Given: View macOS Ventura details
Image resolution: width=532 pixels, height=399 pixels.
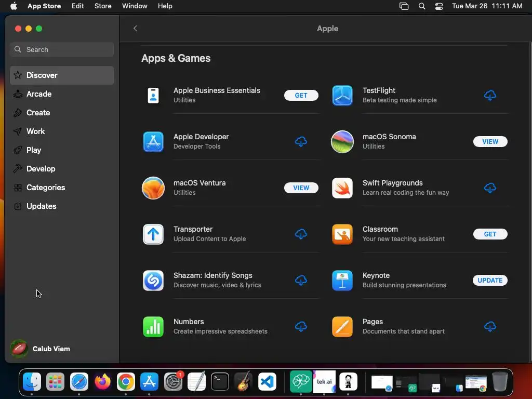Looking at the screenshot, I should pyautogui.click(x=301, y=188).
